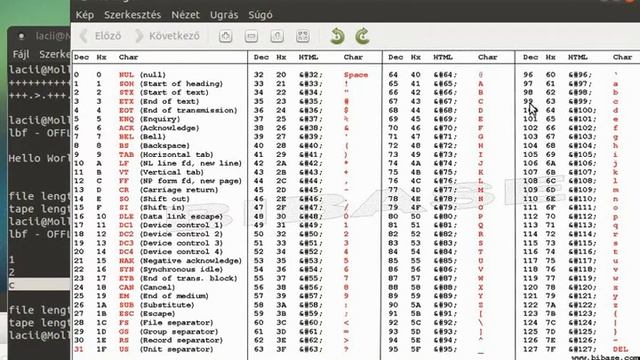The image size is (640, 360).
Task: Go to next image with Következő
Action: click(x=168, y=36)
